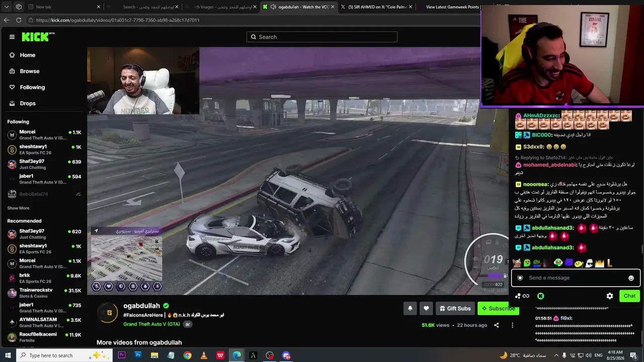Click the green Subscribe button

click(498, 308)
